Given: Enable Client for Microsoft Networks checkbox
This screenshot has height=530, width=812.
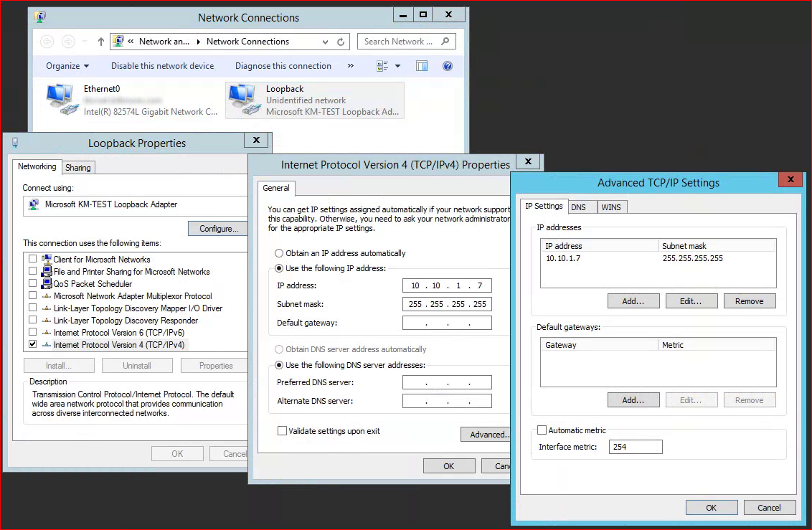Looking at the screenshot, I should (31, 259).
